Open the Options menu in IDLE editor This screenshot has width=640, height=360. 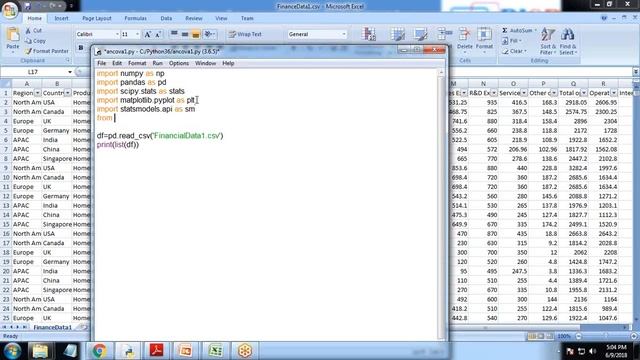pyautogui.click(x=179, y=63)
